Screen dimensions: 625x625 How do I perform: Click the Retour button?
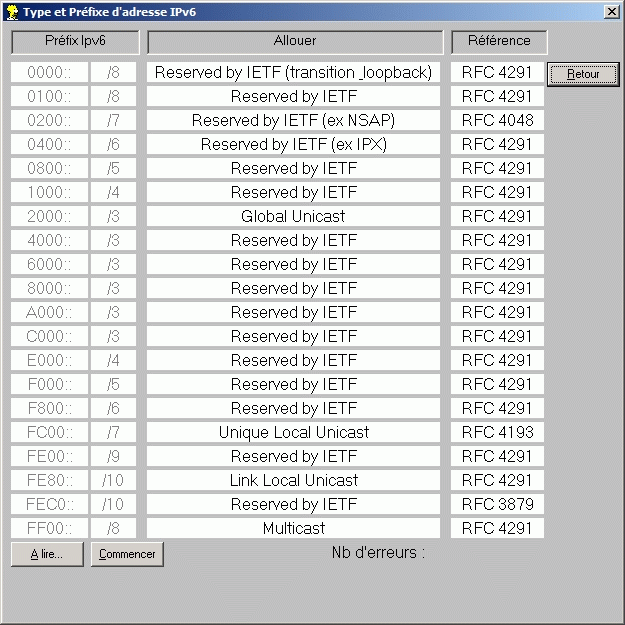tap(583, 74)
